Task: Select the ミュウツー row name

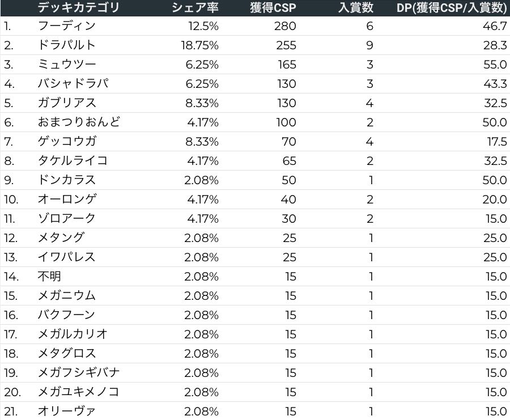Action: 66,65
